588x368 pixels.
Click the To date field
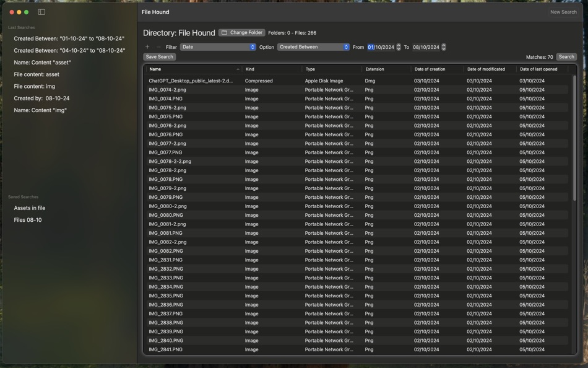426,47
